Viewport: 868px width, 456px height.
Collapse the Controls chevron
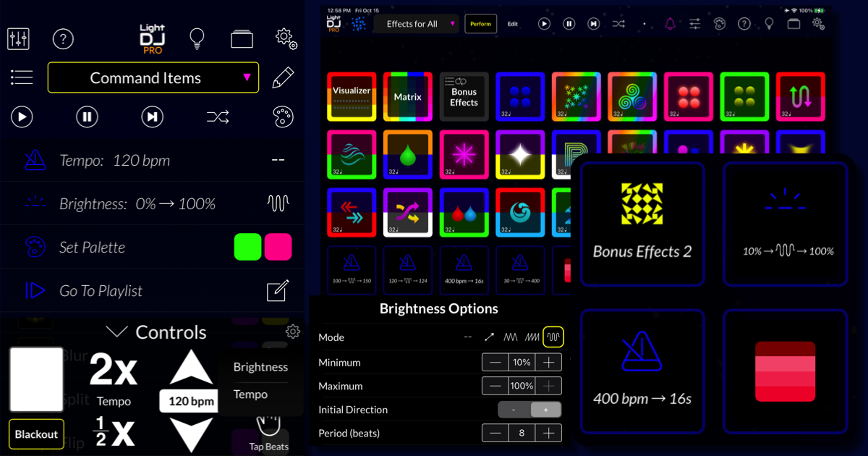pos(116,332)
